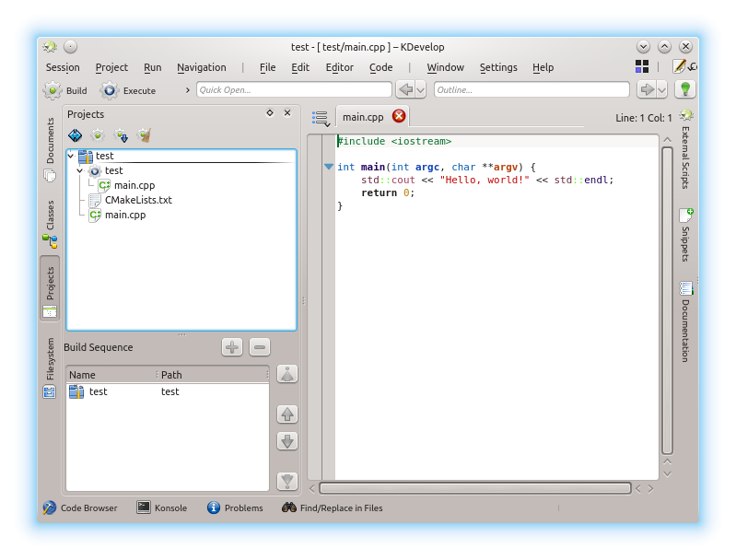
Task: Click the editor horizontal scrollbar
Action: pyautogui.click(x=474, y=488)
